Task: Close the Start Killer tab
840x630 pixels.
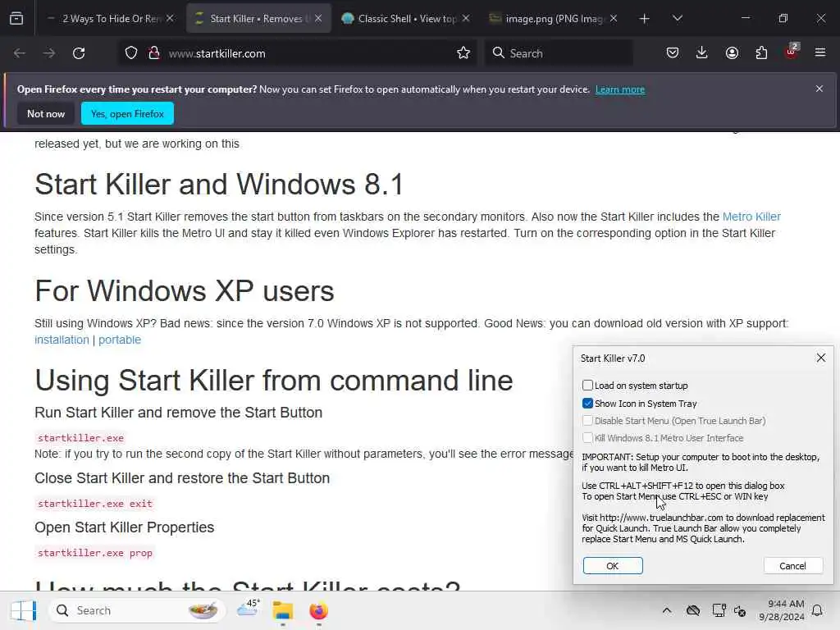Action: click(318, 19)
